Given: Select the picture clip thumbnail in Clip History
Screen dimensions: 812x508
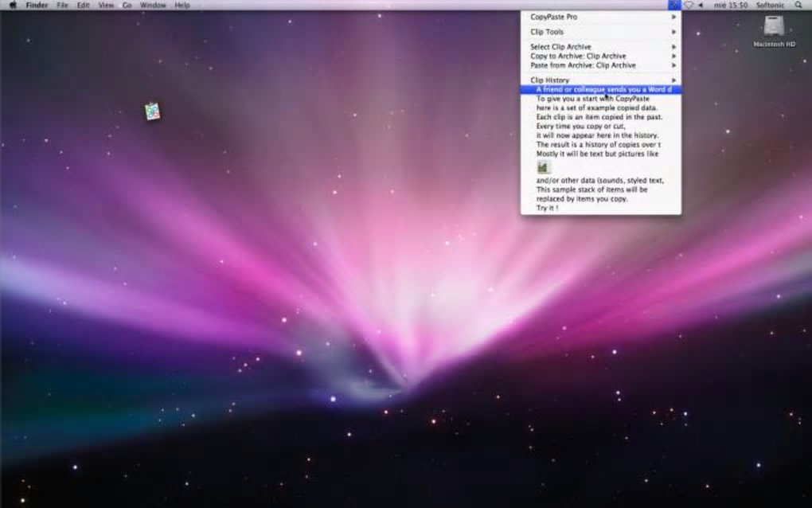Looking at the screenshot, I should click(542, 167).
